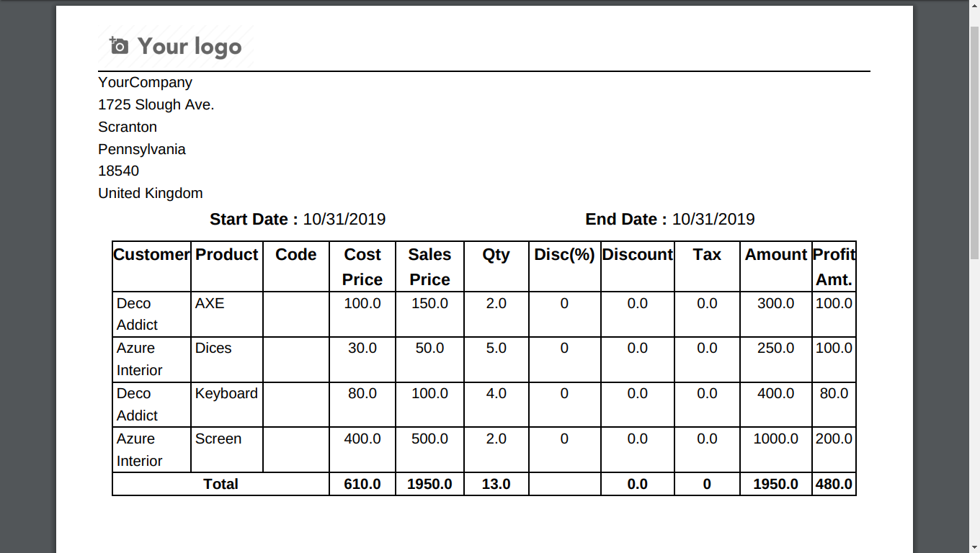The height and width of the screenshot is (553, 980).
Task: Select the sales price '50.0' for Dices
Action: point(429,348)
